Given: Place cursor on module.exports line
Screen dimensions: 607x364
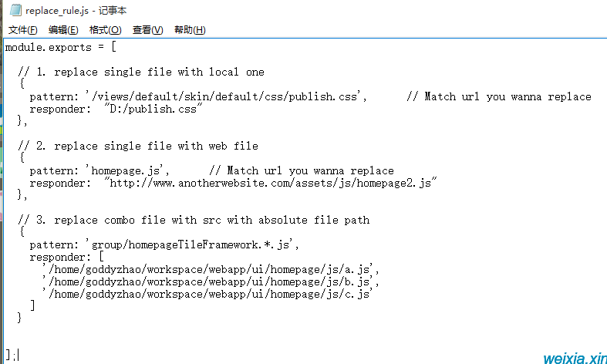Looking at the screenshot, I should [60, 47].
